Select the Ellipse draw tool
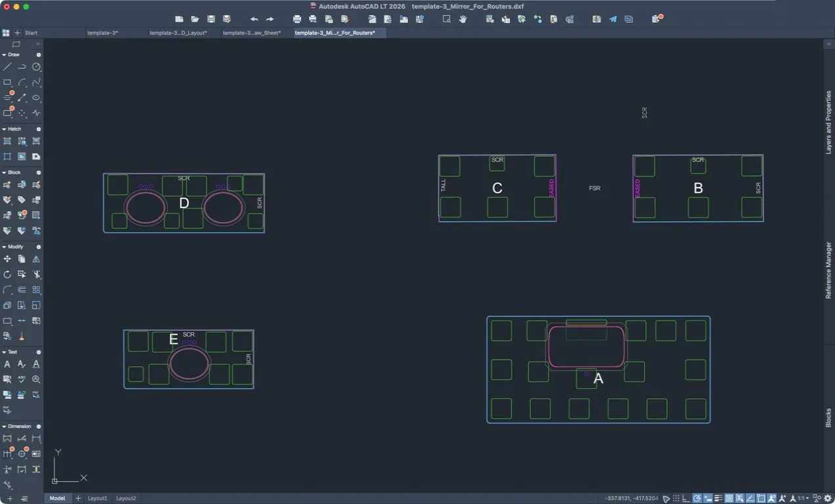Viewport: 835px width, 504px height. point(36,98)
